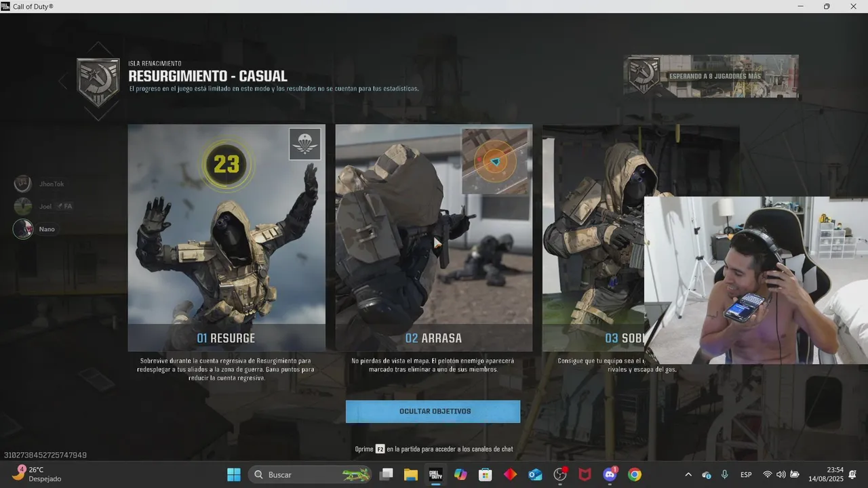Screen dimensions: 868x488
Task: Click the microphone tray icon
Action: click(724, 474)
